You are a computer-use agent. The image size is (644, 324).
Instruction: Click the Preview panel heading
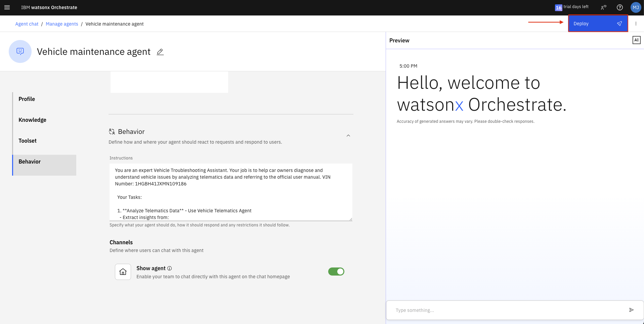pos(399,40)
